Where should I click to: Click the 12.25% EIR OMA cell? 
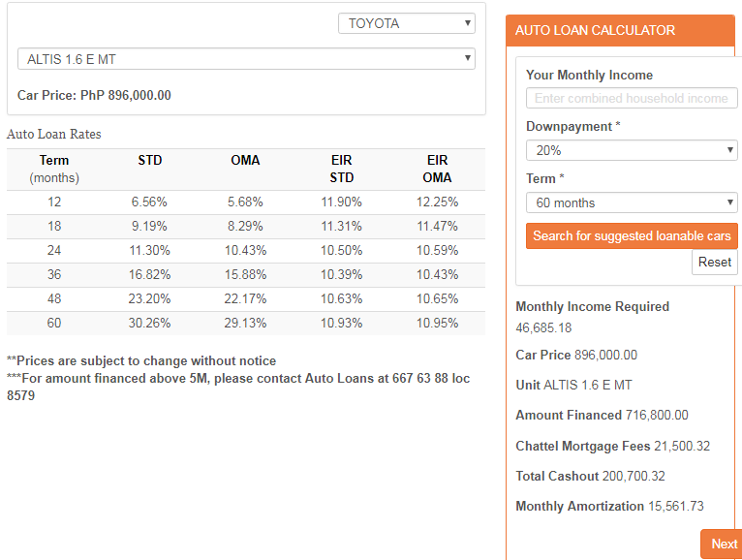pos(437,202)
